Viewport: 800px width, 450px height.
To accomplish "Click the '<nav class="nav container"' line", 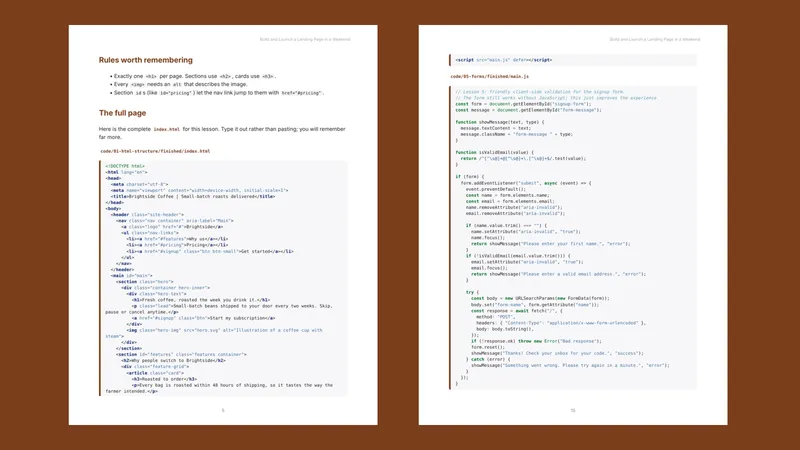I will coord(174,221).
